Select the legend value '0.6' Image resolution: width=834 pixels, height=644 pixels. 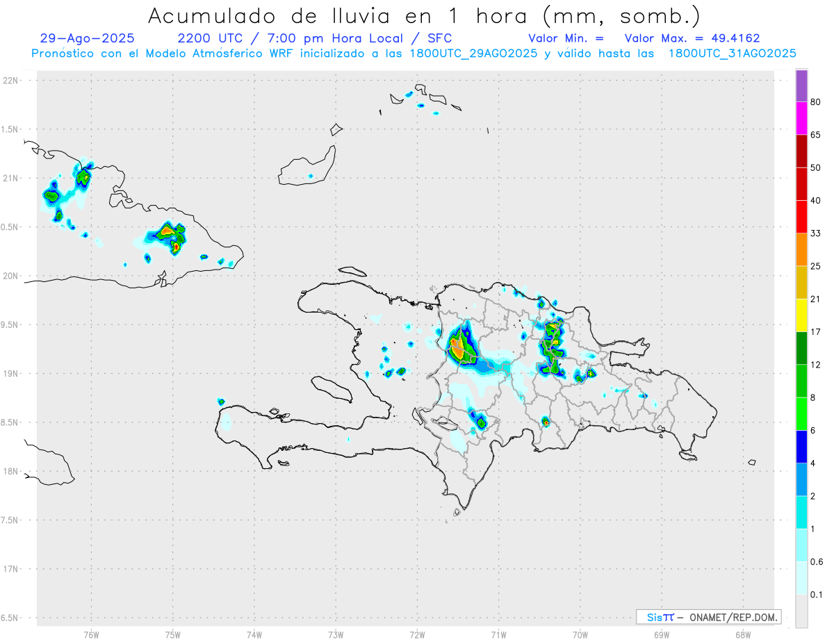point(817,562)
